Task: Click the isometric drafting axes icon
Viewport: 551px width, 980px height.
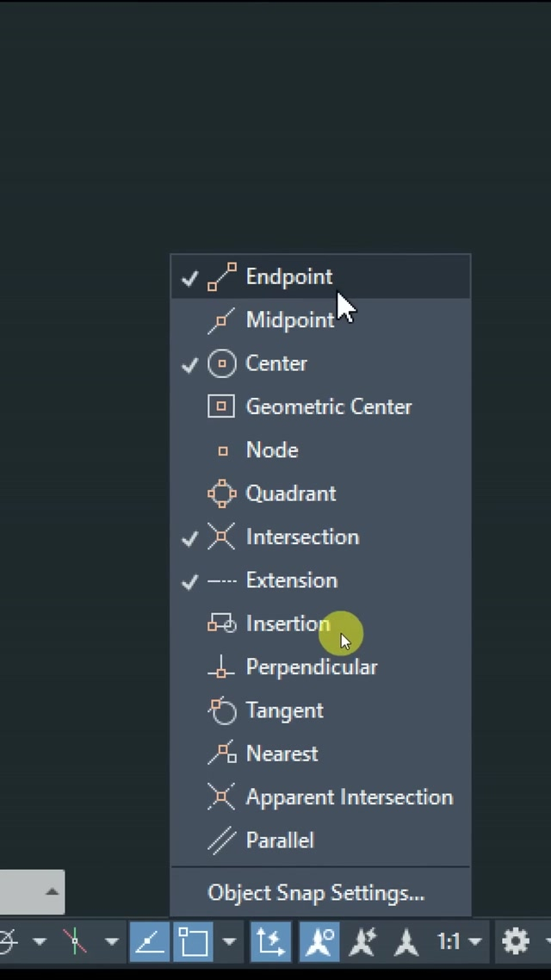Action: (x=76, y=941)
